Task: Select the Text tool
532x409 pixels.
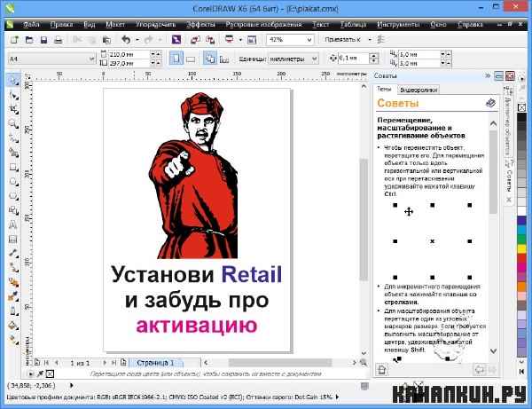Action: point(13,224)
